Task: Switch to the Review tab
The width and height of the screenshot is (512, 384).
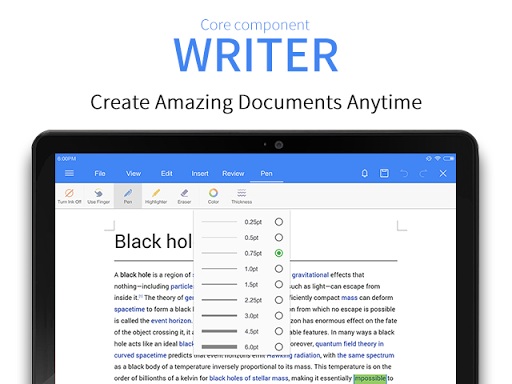Action: [233, 173]
